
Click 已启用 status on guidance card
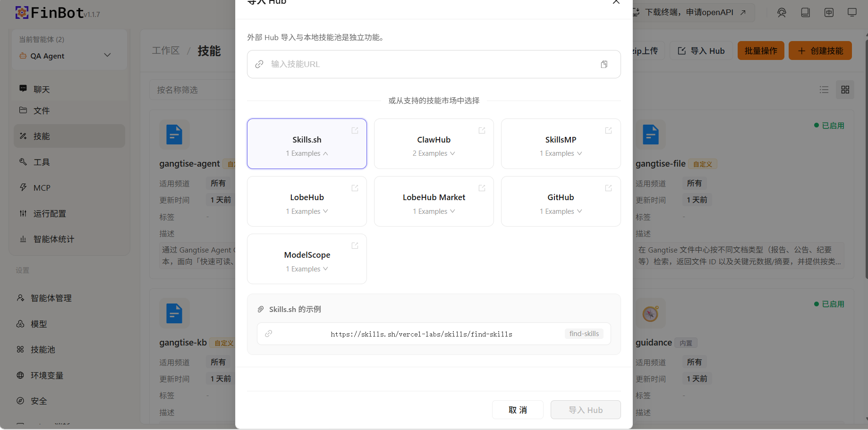(829, 304)
